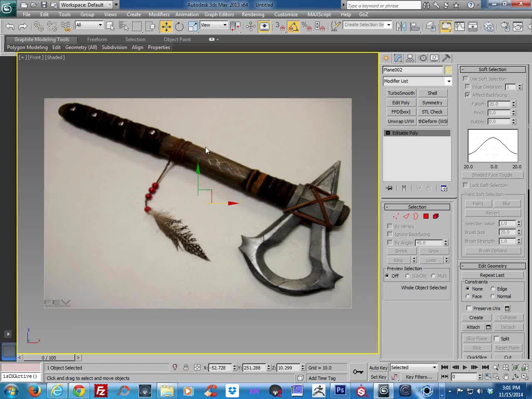Open the Hierarchy command panel tab

[410, 58]
